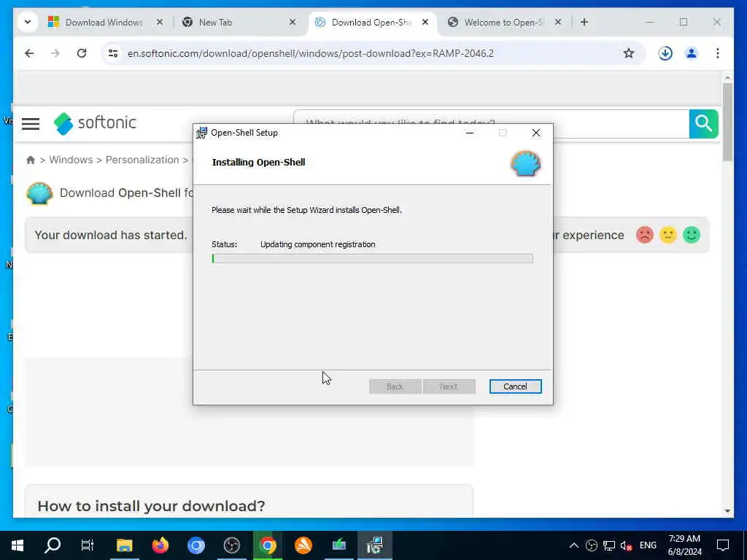
Task: Open the Personalization breadcrumb link
Action: click(142, 160)
